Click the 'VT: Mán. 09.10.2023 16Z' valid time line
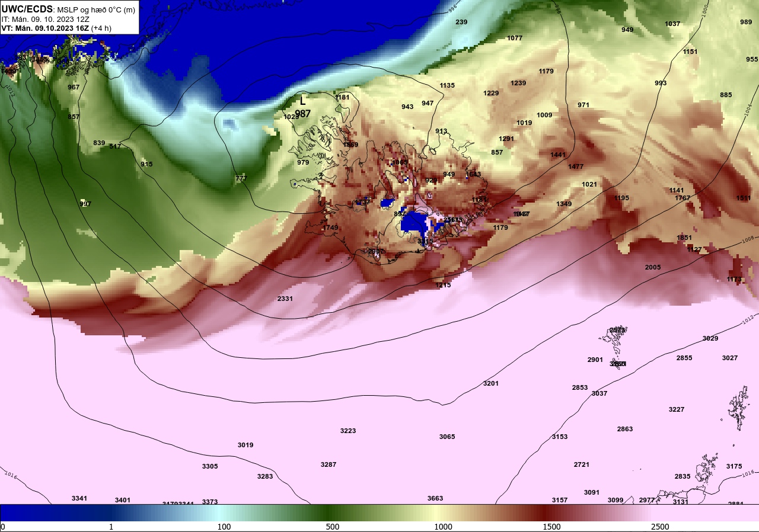This screenshot has width=759, height=532. click(46, 28)
